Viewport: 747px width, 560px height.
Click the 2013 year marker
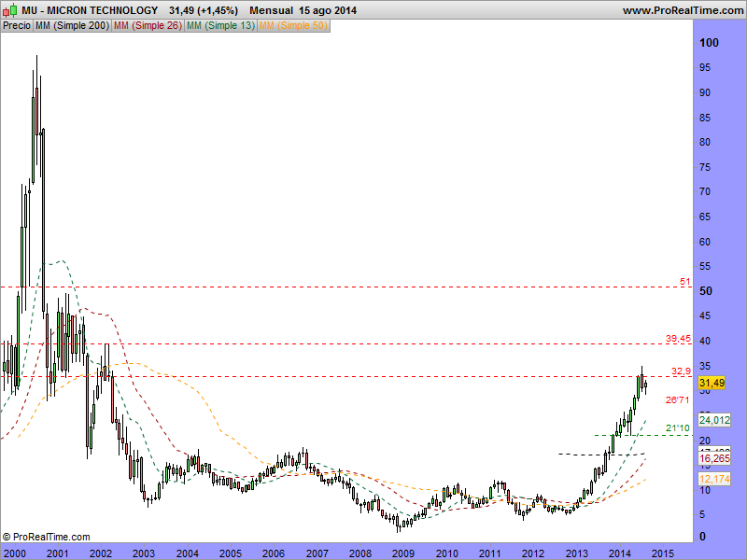[576, 553]
